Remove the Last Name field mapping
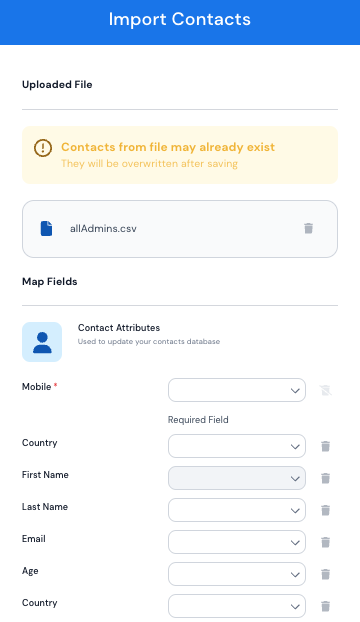Screen dimensions: 360x622 326,511
